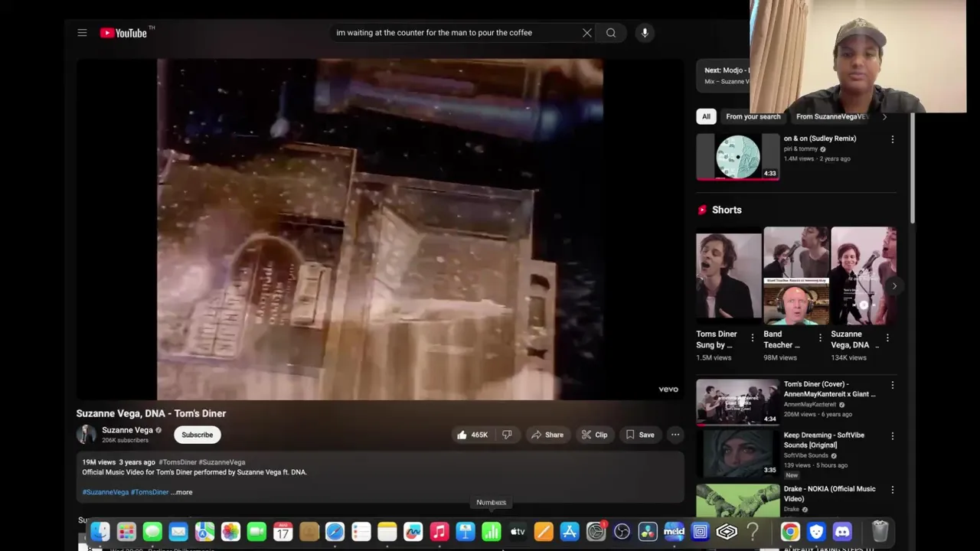The width and height of the screenshot is (980, 551).
Task: Open the Next: Modjo mix panel
Action: [725, 76]
